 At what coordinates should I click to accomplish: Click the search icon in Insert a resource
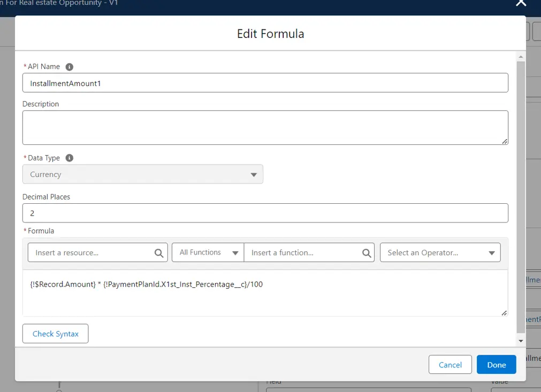(159, 253)
